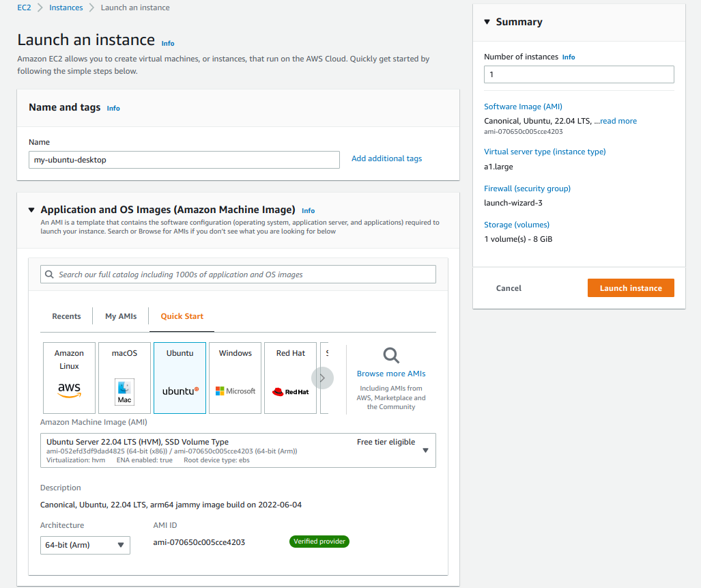Switch to the Recents tab
The width and height of the screenshot is (701, 588).
[66, 316]
